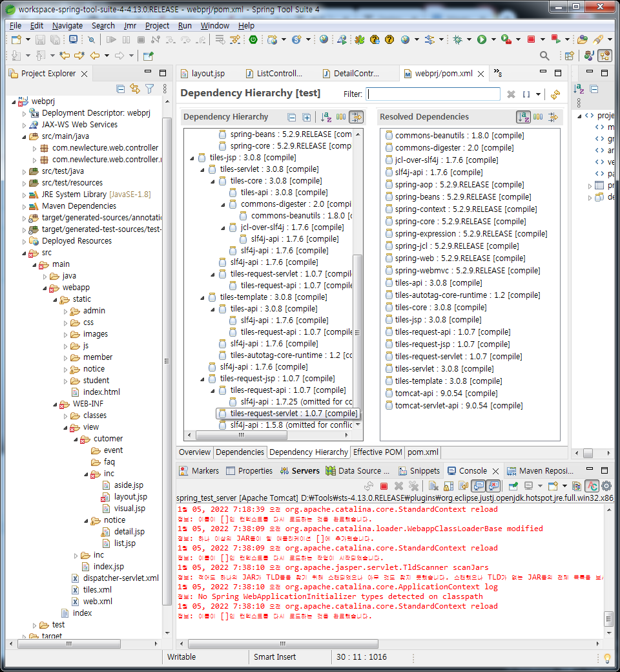Collapse the tiles-jsp dependency node
Image resolution: width=620 pixels, height=672 pixels.
pyautogui.click(x=192, y=158)
